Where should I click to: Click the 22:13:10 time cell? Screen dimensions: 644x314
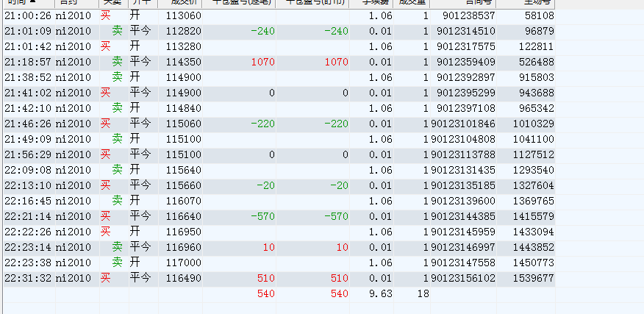tap(28, 186)
